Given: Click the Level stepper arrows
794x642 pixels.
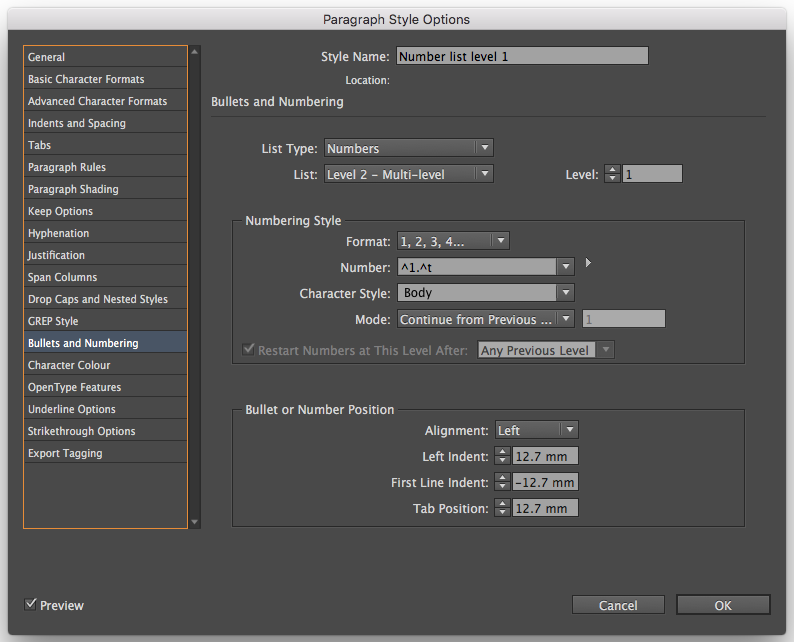Looking at the screenshot, I should [x=613, y=174].
